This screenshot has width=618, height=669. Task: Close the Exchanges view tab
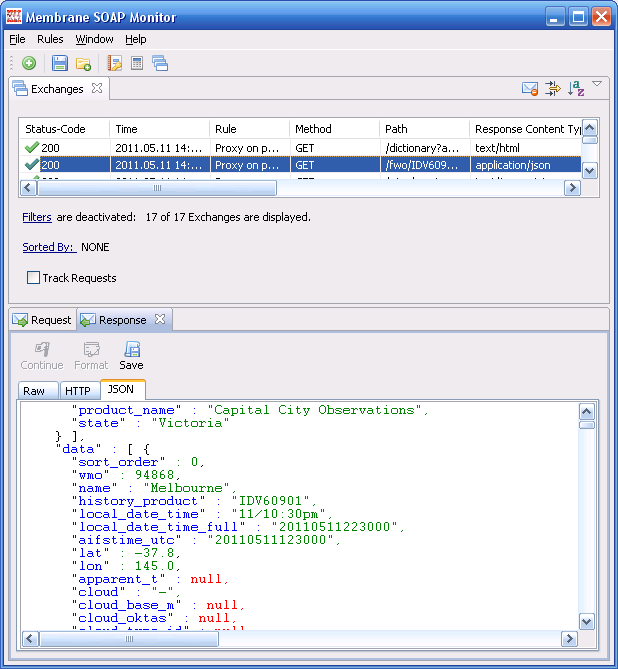[x=97, y=88]
